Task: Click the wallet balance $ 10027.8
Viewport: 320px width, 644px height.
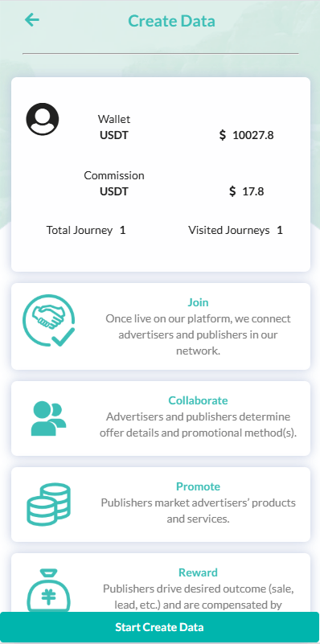Action: pos(247,135)
